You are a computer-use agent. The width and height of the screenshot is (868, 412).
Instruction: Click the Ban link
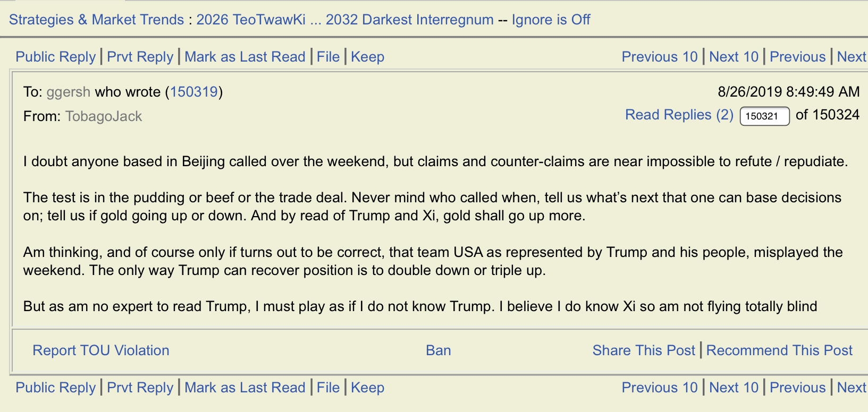439,350
